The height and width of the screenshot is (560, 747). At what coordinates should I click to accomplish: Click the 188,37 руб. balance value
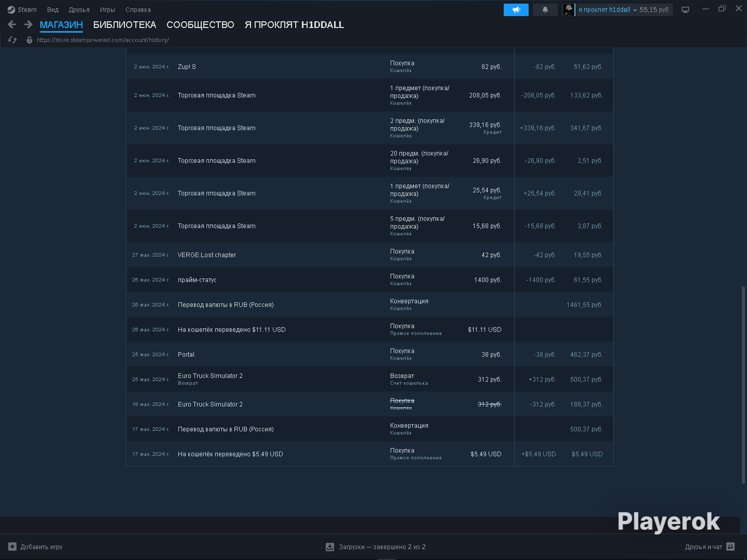coord(586,404)
